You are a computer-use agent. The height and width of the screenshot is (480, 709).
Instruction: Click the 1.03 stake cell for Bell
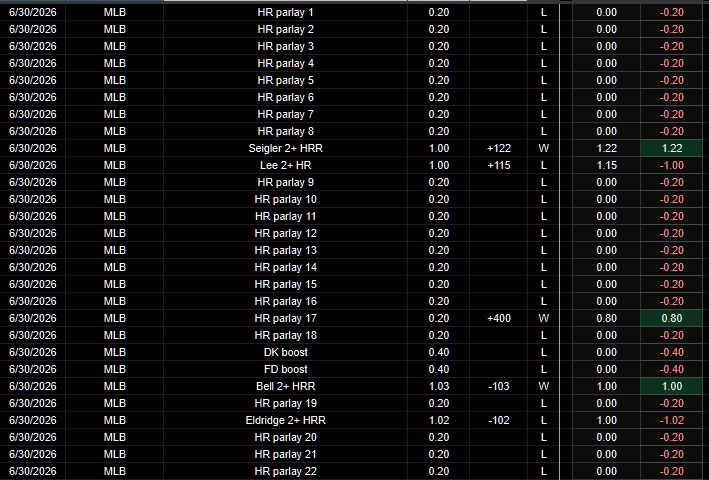point(439,386)
